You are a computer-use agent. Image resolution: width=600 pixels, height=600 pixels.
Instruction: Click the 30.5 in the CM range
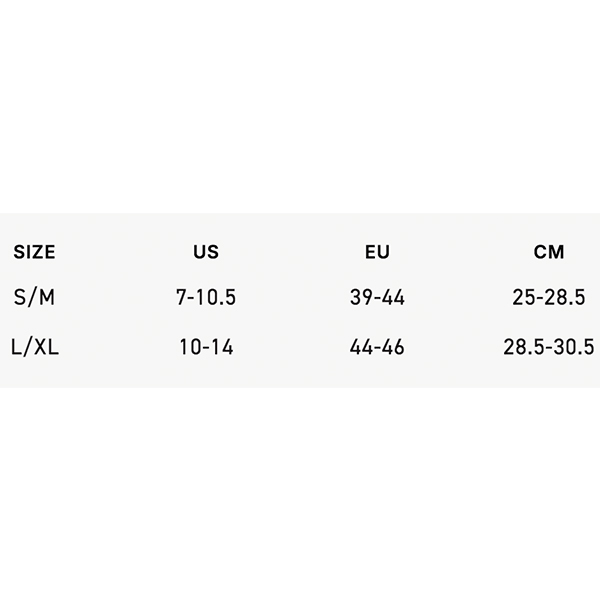pos(574,347)
